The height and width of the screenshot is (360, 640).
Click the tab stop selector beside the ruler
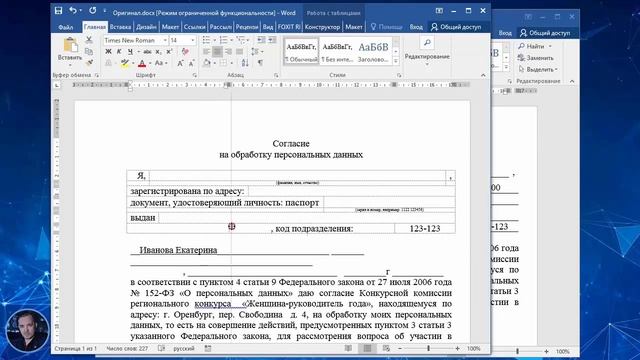click(57, 85)
